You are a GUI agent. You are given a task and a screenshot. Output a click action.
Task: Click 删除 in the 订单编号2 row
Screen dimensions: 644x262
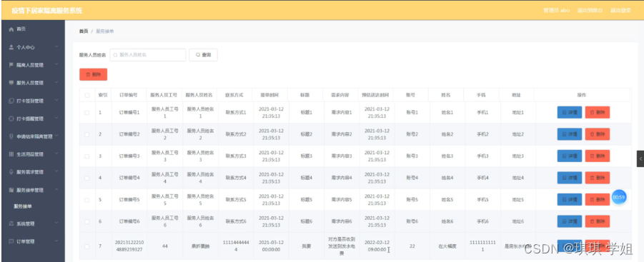coord(597,134)
